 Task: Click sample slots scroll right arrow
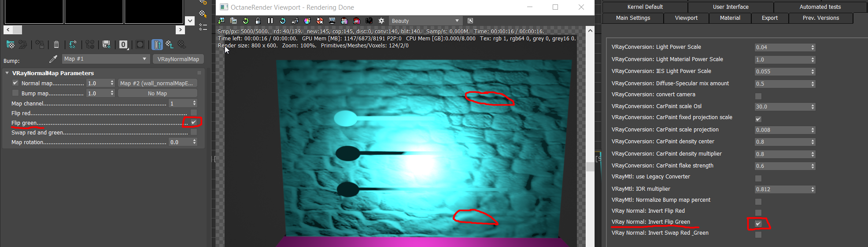(180, 29)
